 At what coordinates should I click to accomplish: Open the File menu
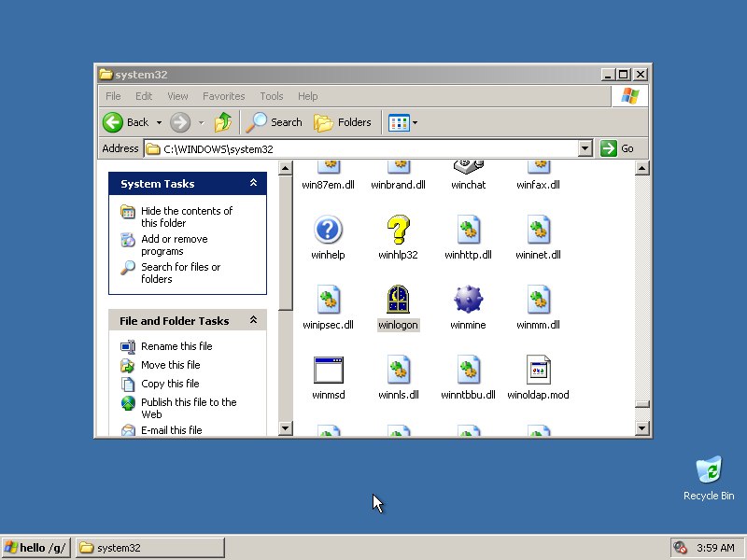click(113, 96)
